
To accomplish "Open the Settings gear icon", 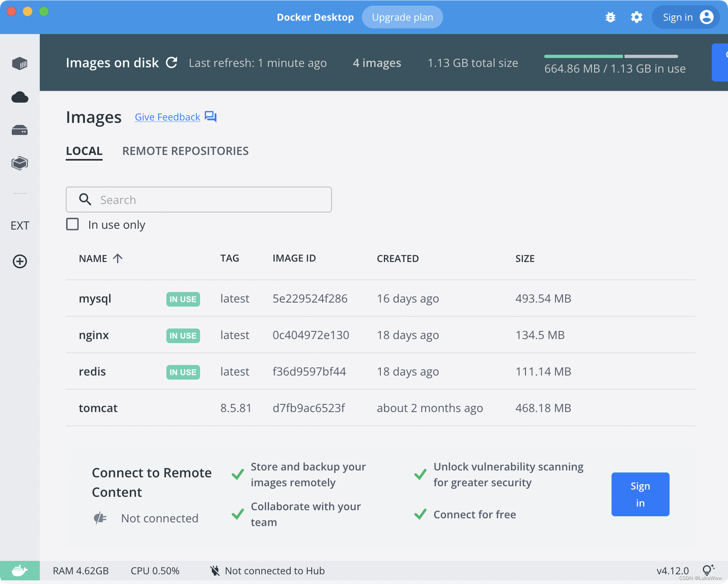I will (x=636, y=17).
